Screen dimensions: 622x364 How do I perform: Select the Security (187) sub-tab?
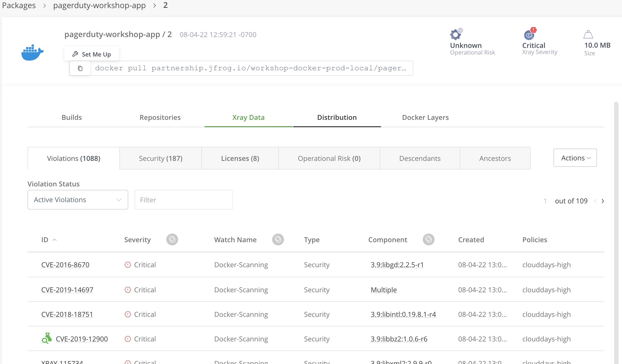click(x=160, y=158)
